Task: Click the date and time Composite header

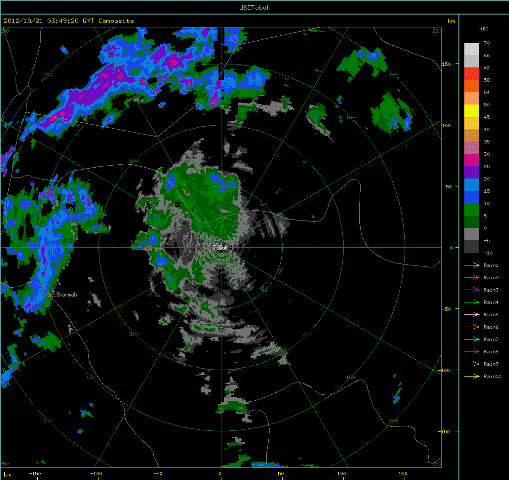Action: tap(69, 21)
